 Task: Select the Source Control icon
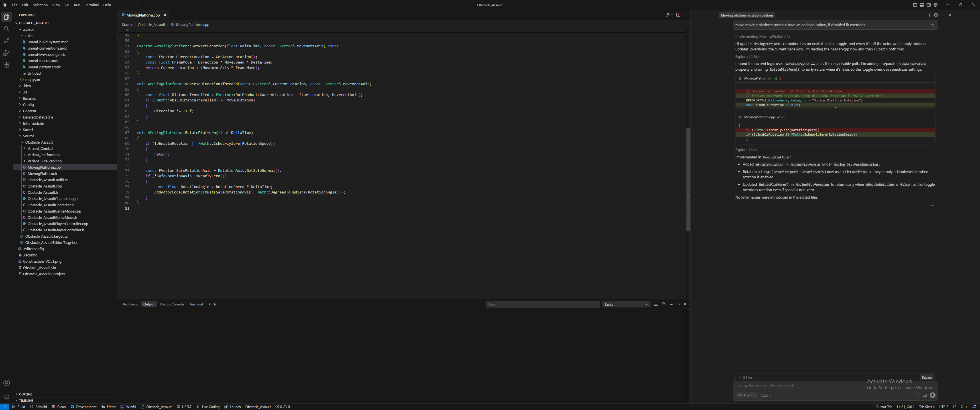tap(7, 41)
